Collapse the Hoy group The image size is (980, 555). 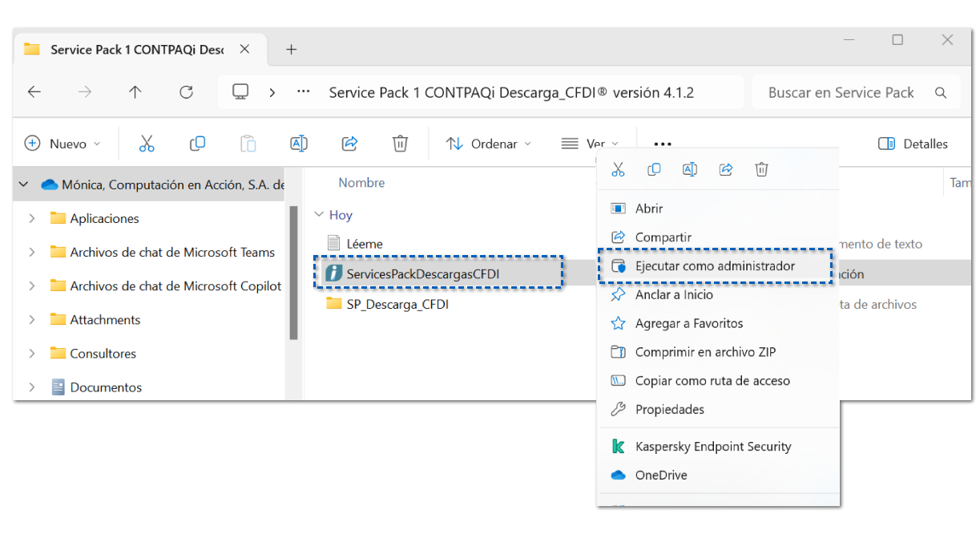tap(319, 215)
